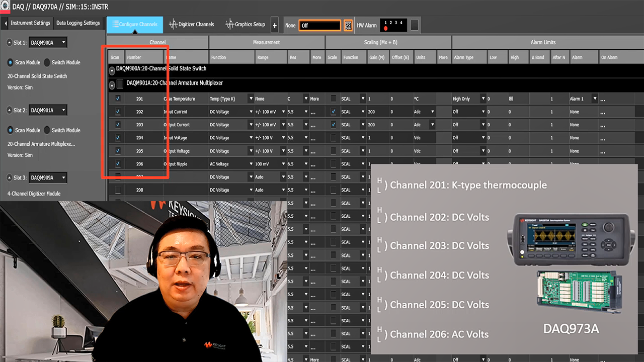The width and height of the screenshot is (644, 362).
Task: Enable the Scale checkbox for channel 205
Action: click(x=333, y=151)
